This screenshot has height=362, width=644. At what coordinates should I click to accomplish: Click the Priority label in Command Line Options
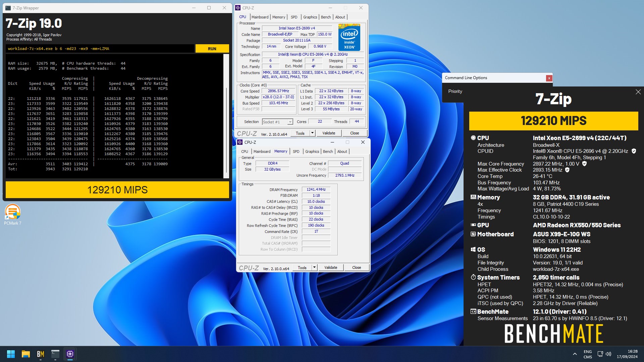[x=455, y=91]
